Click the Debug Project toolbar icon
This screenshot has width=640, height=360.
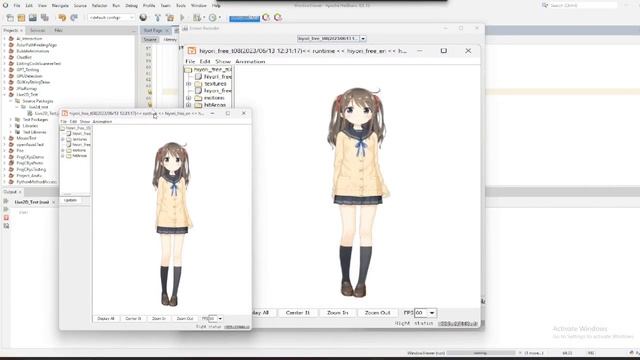tap(197, 18)
